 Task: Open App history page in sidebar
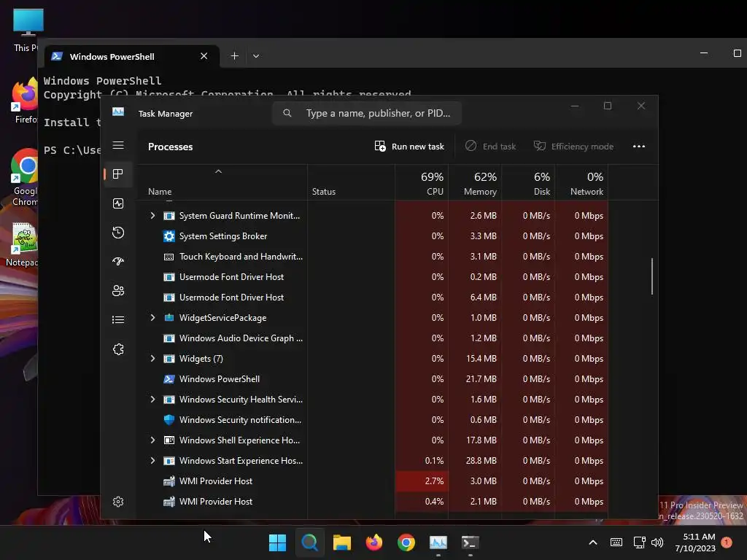118,233
